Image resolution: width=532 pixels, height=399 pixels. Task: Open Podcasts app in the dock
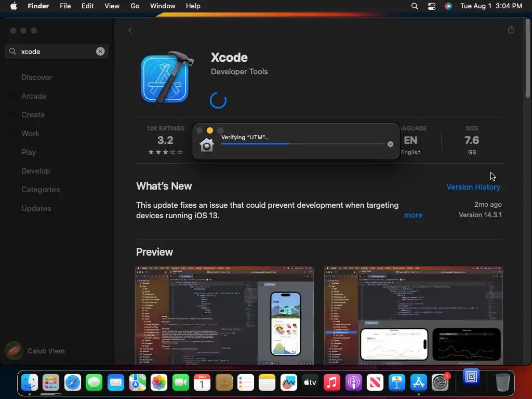(353, 383)
